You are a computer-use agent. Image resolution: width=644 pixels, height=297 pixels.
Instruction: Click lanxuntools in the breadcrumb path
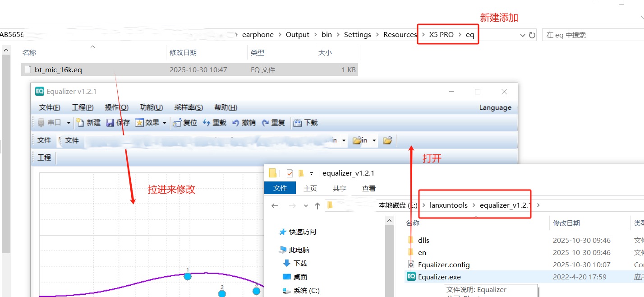point(448,205)
